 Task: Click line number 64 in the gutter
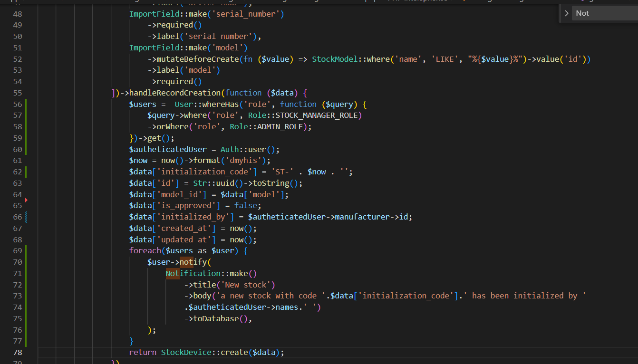(17, 194)
